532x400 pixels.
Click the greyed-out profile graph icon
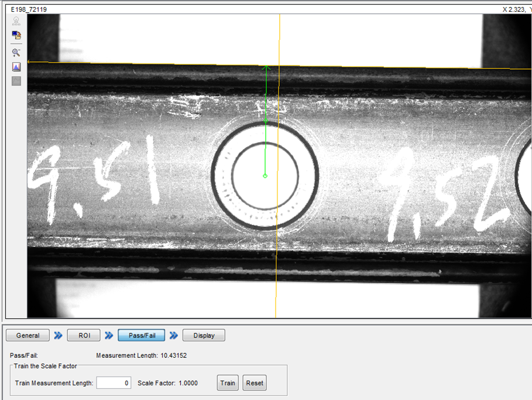coord(16,81)
